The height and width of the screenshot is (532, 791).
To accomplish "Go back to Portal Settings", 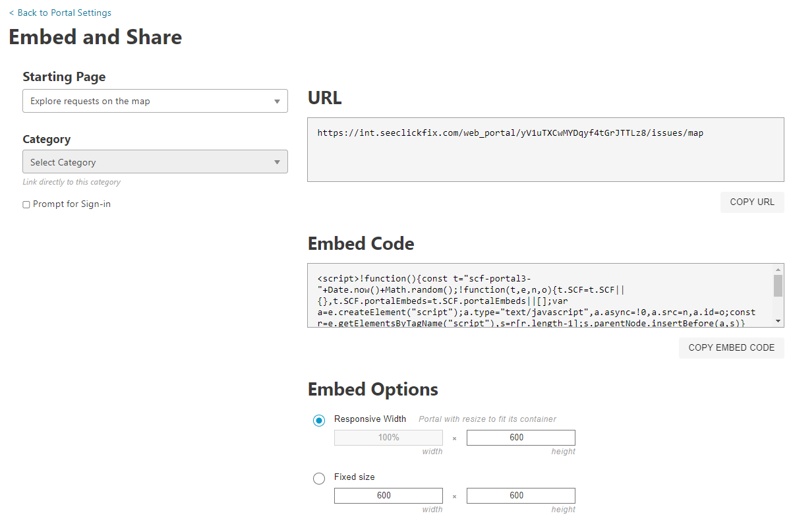I will pyautogui.click(x=60, y=13).
